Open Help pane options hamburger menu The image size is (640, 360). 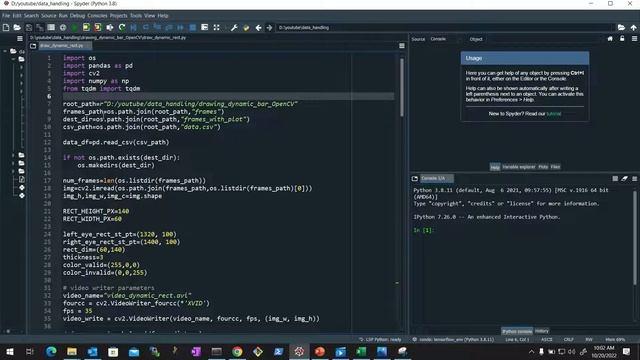pos(634,39)
